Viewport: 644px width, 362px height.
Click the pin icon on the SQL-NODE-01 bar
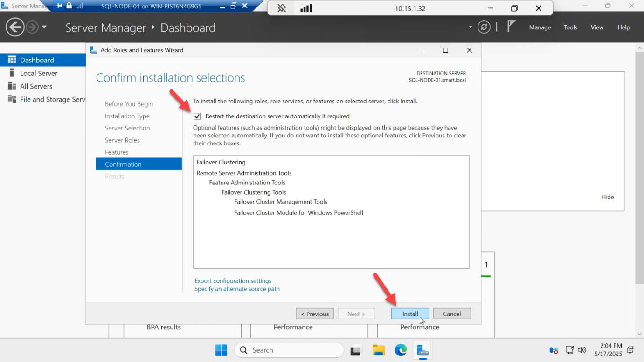tap(59, 6)
